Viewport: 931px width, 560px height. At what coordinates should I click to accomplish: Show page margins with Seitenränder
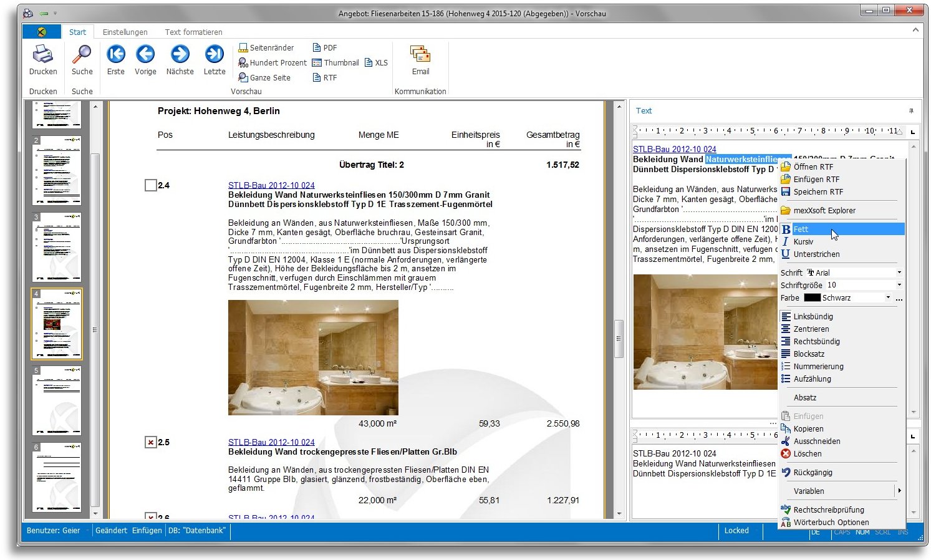[x=266, y=47]
